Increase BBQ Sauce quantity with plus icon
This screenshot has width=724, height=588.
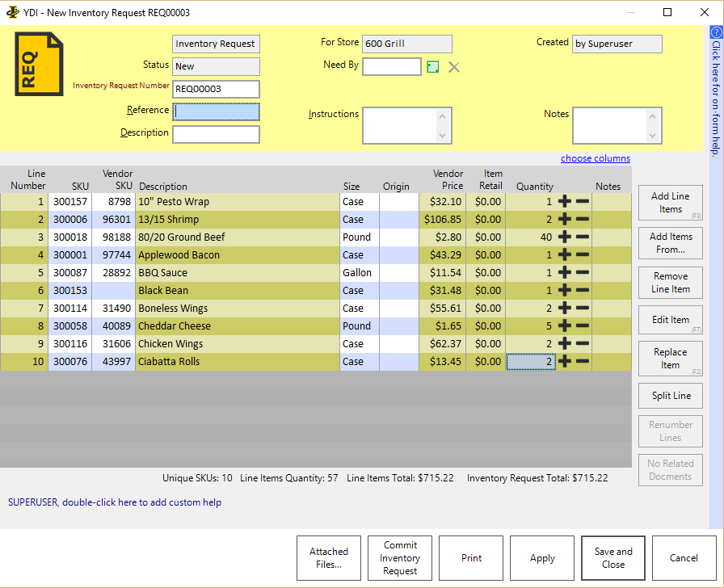tap(565, 273)
